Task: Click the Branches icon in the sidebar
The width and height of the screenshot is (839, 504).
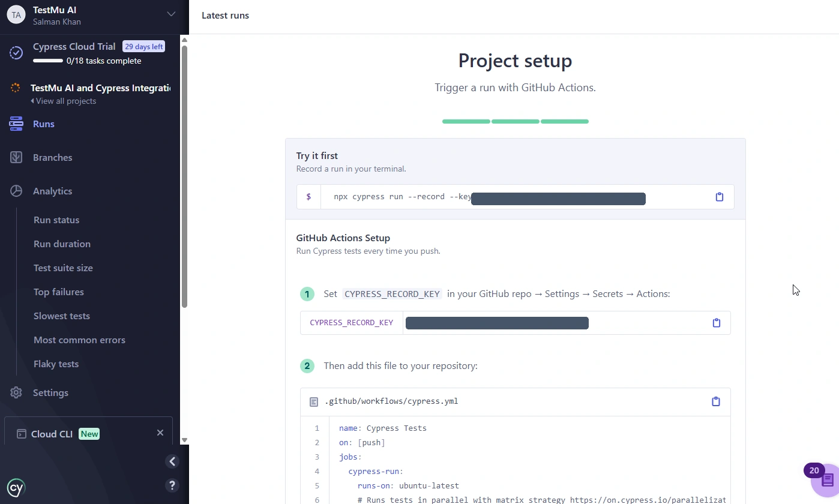Action: coord(16,157)
